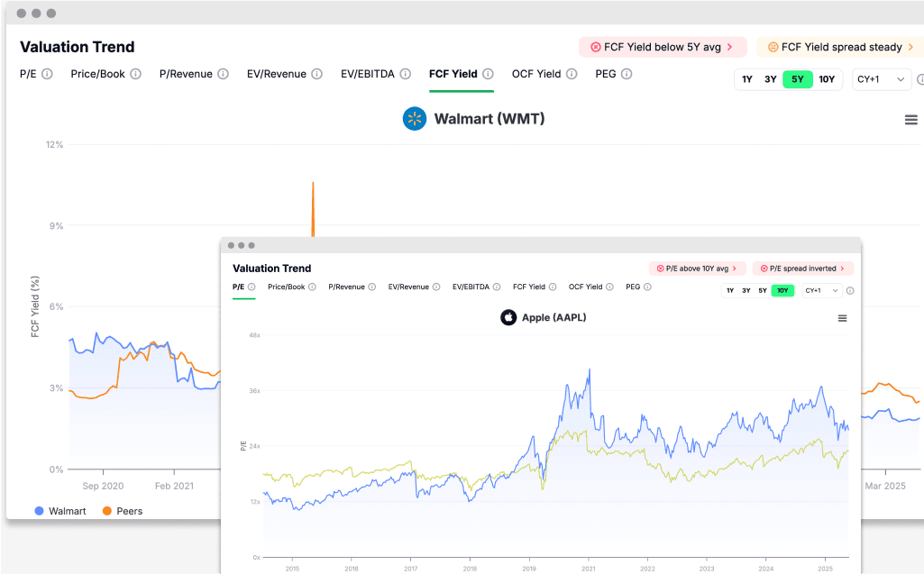Select 3Y range in Walmart window
Viewport: 924px width, 574px height.
[x=770, y=79]
